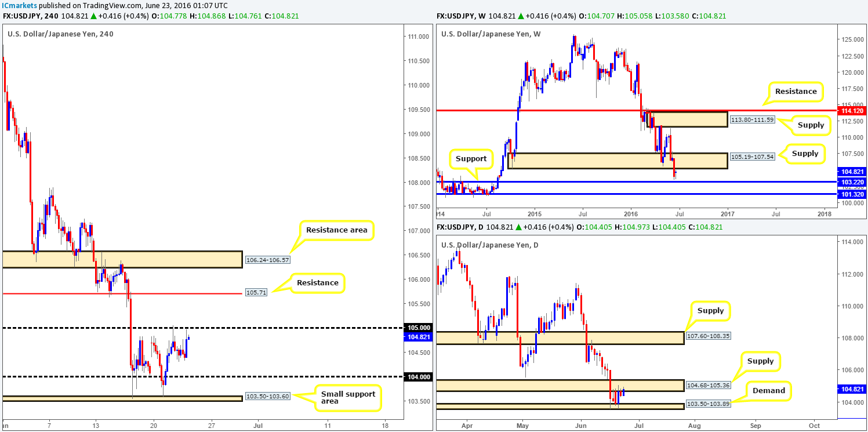868x432 pixels.
Task: Select the 103.50-103.60 zone label
Action: pos(267,397)
